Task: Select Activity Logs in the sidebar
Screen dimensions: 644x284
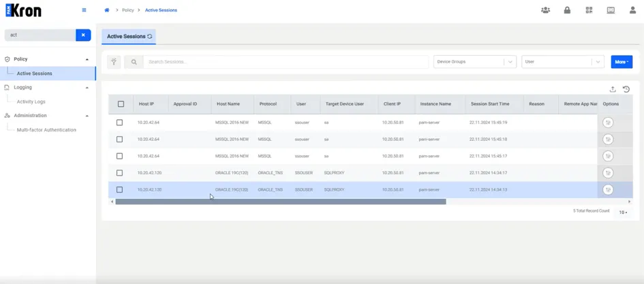Action: pos(31,101)
